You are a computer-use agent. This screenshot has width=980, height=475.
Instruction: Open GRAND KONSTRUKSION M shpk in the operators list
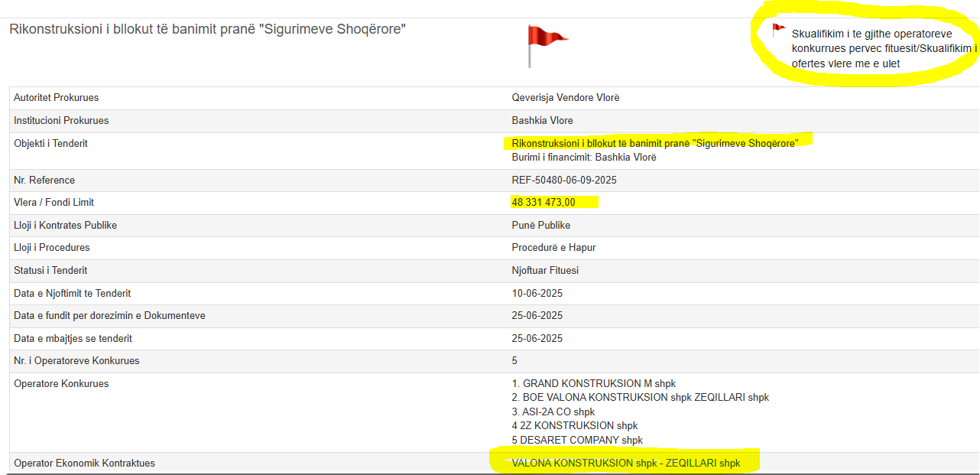pyautogui.click(x=593, y=384)
